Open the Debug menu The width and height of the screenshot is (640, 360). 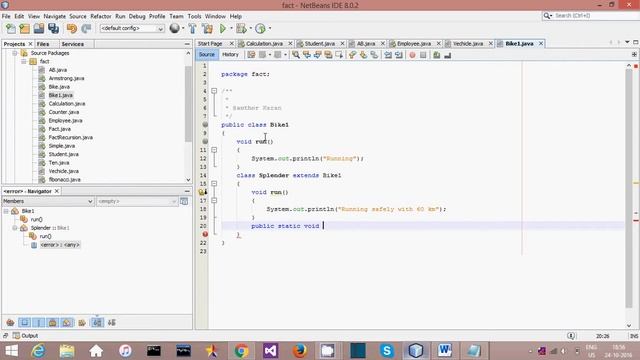pyautogui.click(x=137, y=16)
